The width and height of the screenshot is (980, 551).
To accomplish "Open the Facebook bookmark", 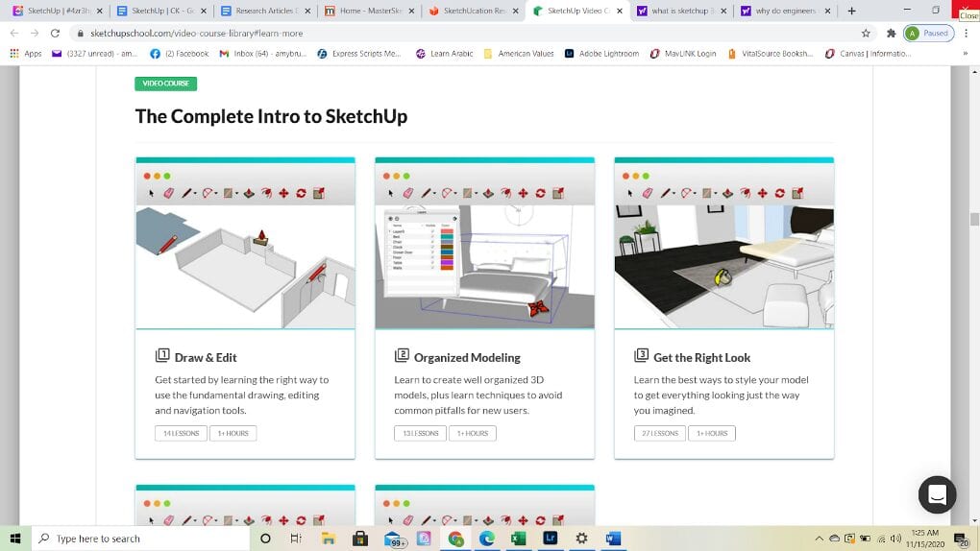I will click(x=180, y=54).
